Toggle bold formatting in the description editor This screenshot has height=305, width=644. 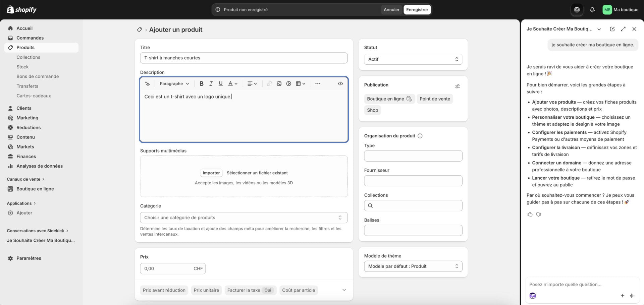[201, 83]
